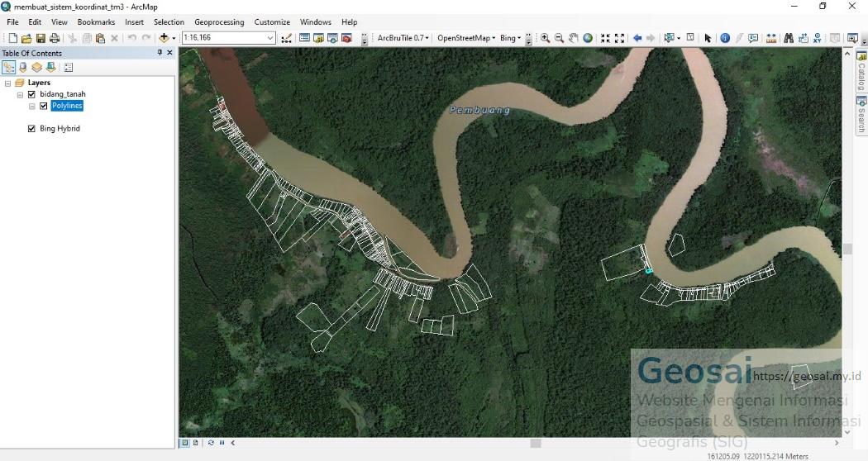Screen dimensions: 868x461
Task: Toggle Polylines layer visibility
Action: point(44,106)
